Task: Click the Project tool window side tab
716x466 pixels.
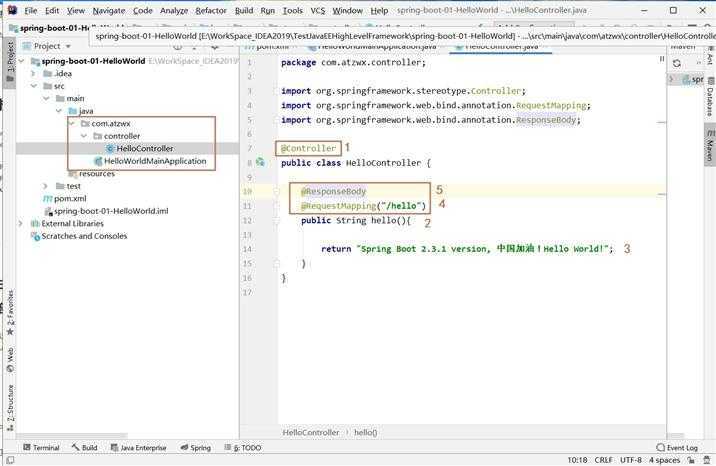Action: [x=10, y=62]
